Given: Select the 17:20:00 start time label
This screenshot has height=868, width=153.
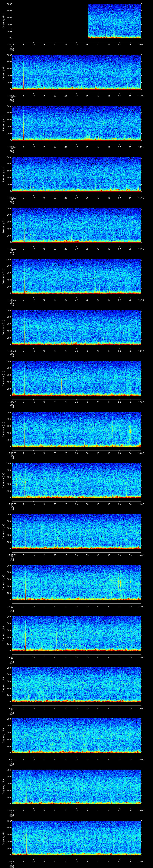Looking at the screenshot, I should tap(12, 606).
